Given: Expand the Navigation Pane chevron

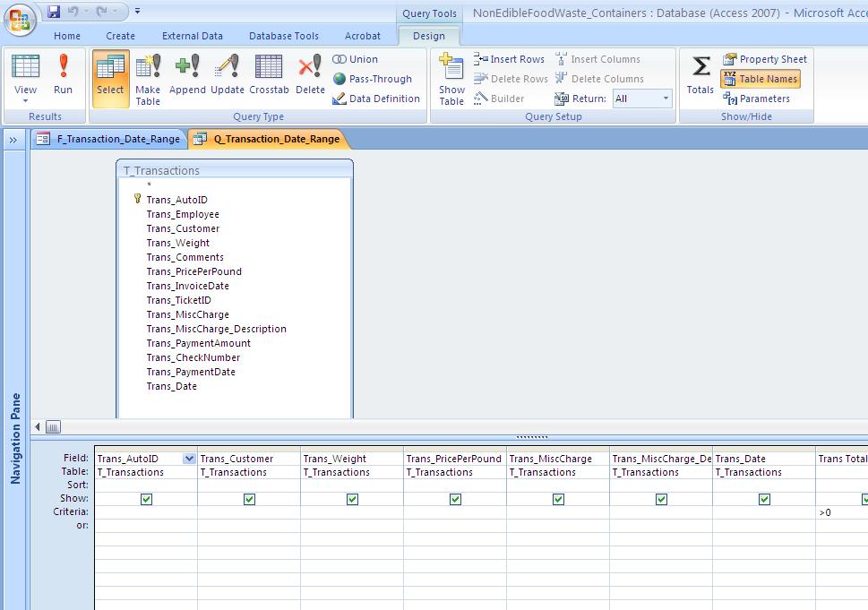Looking at the screenshot, I should click(13, 140).
